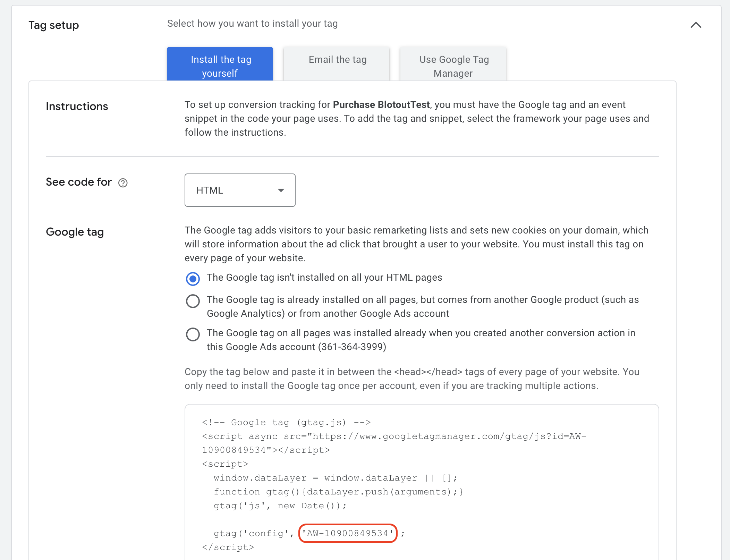The image size is (730, 560).
Task: Click the Google tag section label
Action: point(75,232)
